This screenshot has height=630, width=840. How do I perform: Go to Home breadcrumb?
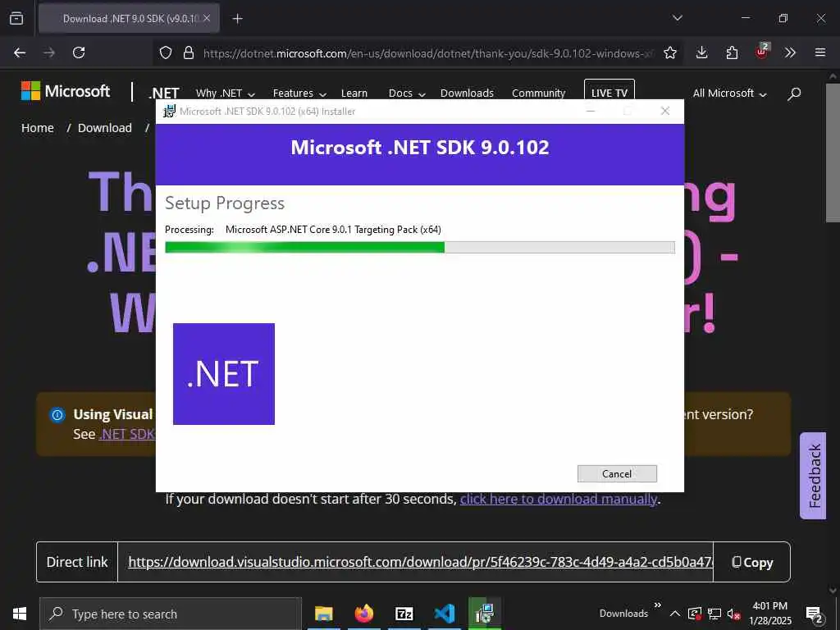(x=38, y=128)
